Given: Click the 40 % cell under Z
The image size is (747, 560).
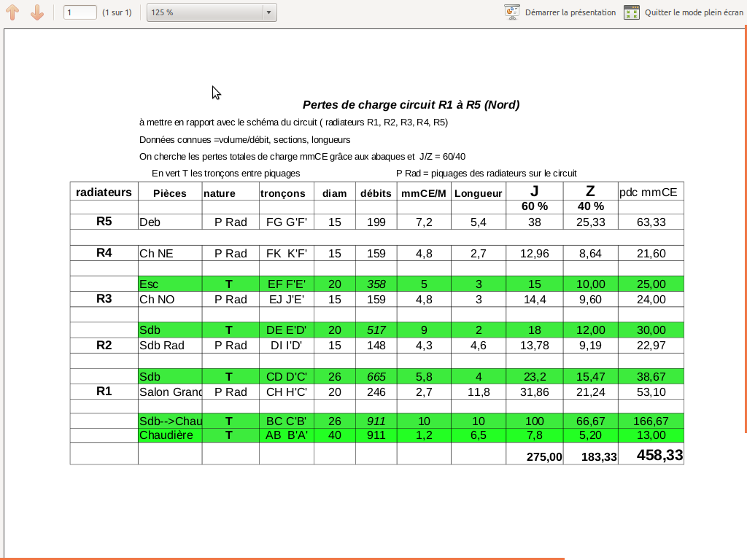Looking at the screenshot, I should coord(591,206).
